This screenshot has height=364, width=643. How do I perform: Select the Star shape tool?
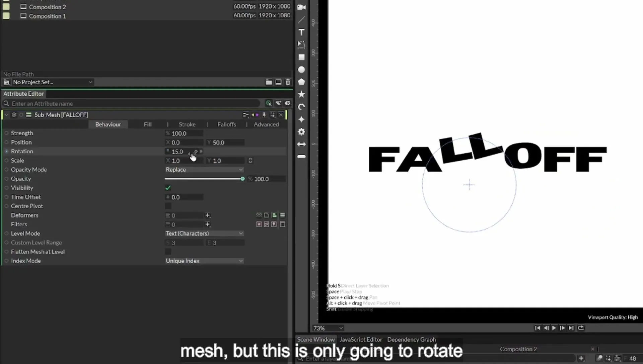coord(301,94)
